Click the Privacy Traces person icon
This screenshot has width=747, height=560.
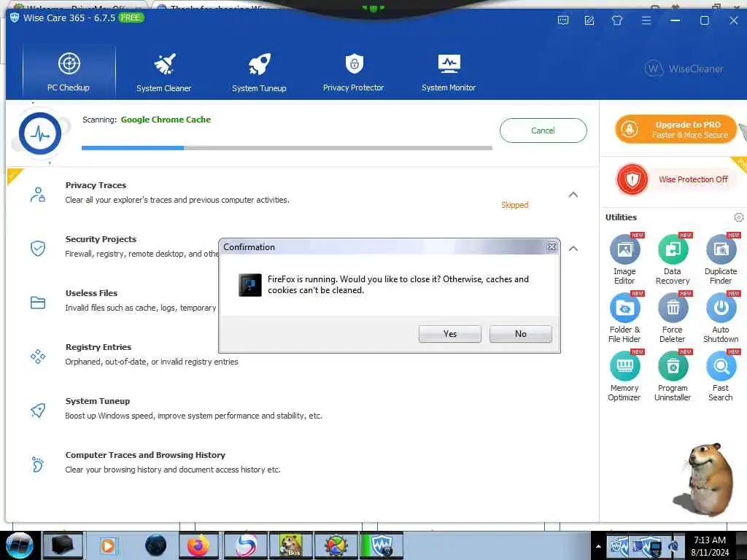click(38, 195)
